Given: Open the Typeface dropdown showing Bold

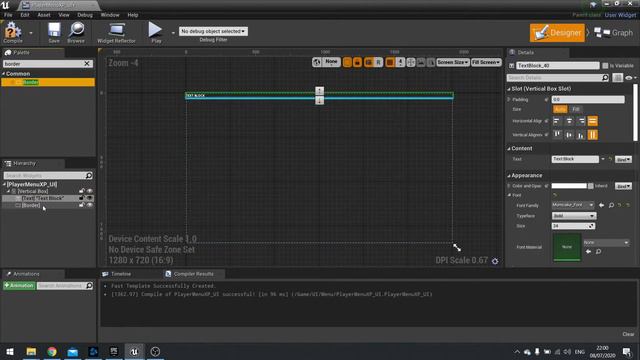Looking at the screenshot, I should tap(573, 216).
